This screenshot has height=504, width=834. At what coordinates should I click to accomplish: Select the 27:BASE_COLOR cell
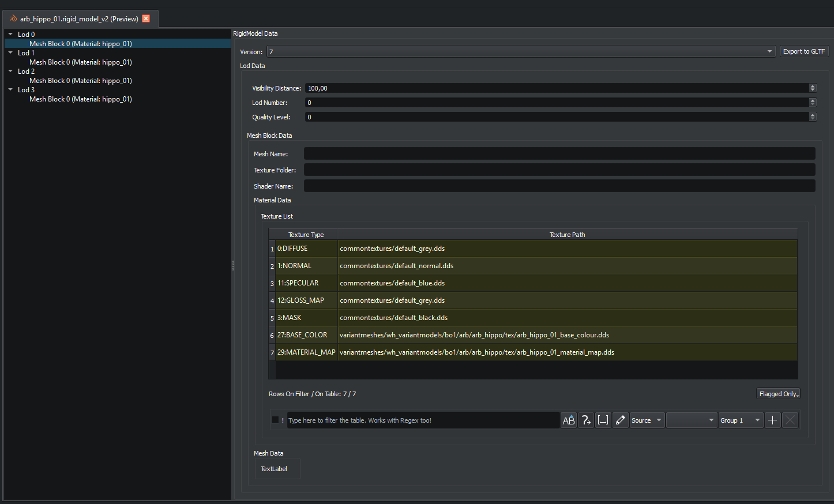[x=306, y=335]
